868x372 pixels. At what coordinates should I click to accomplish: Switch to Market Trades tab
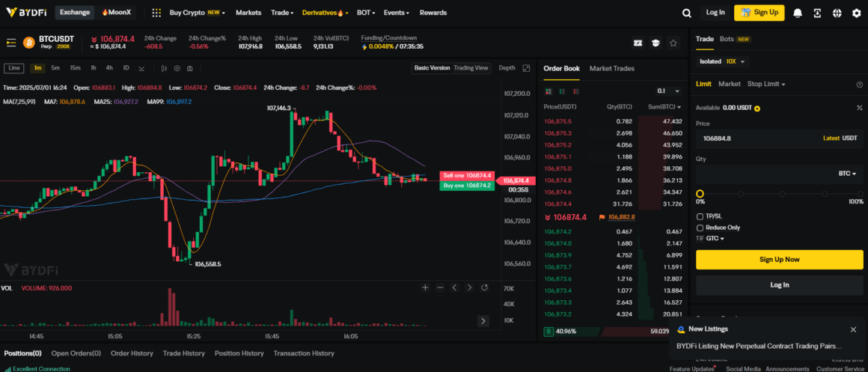[611, 69]
